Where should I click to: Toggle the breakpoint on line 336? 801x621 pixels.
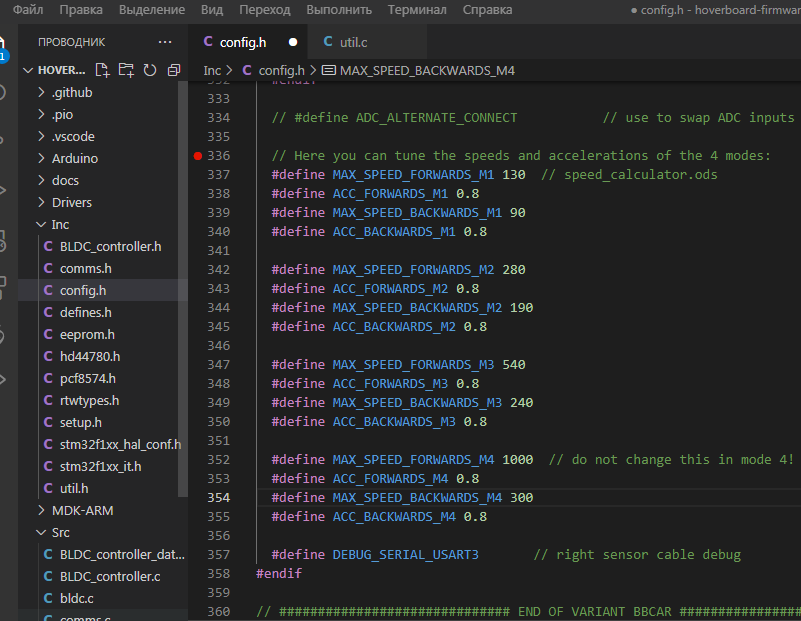198,156
